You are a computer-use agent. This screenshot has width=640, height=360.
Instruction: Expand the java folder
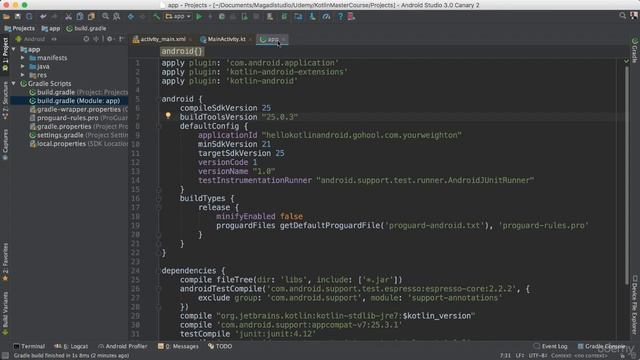click(x=23, y=67)
